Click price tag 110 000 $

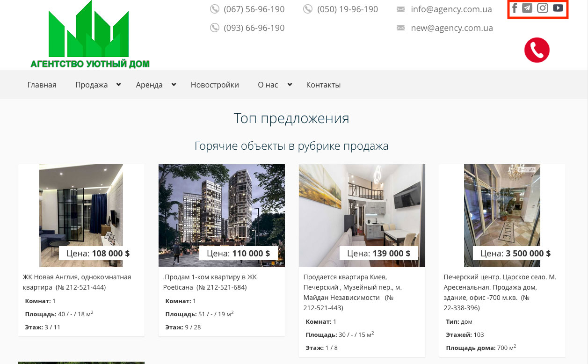point(239,253)
